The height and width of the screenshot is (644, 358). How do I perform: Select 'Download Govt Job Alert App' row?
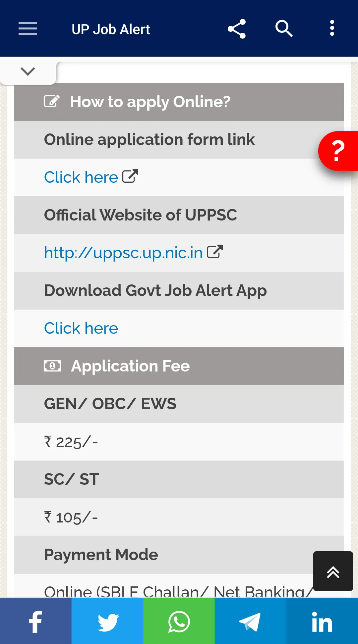(179, 291)
